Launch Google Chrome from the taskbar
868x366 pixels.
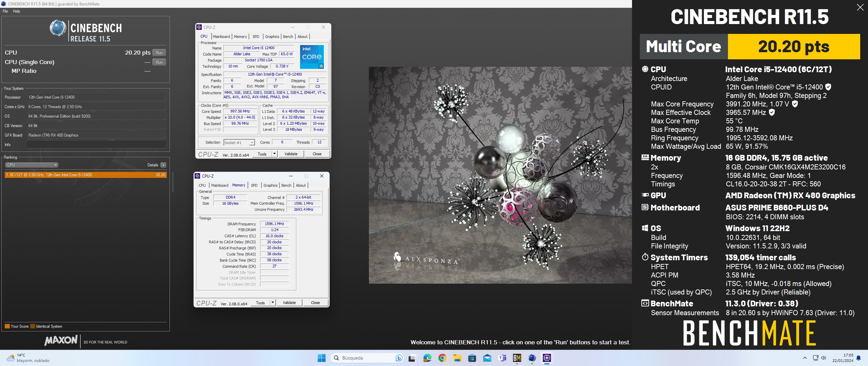[x=442, y=358]
